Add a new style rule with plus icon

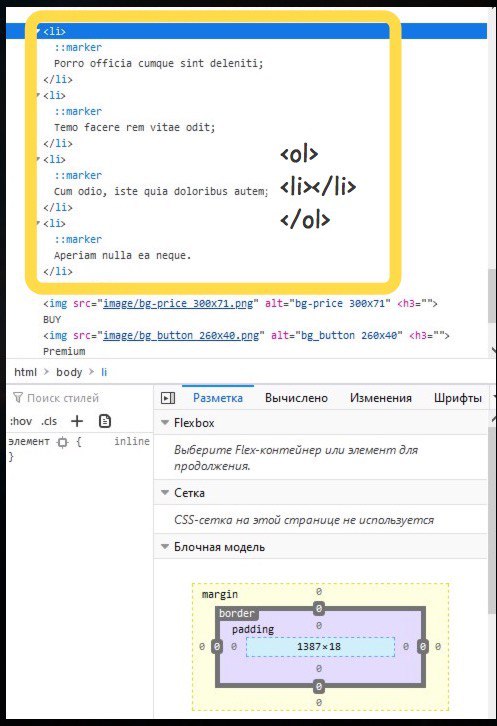pos(77,421)
